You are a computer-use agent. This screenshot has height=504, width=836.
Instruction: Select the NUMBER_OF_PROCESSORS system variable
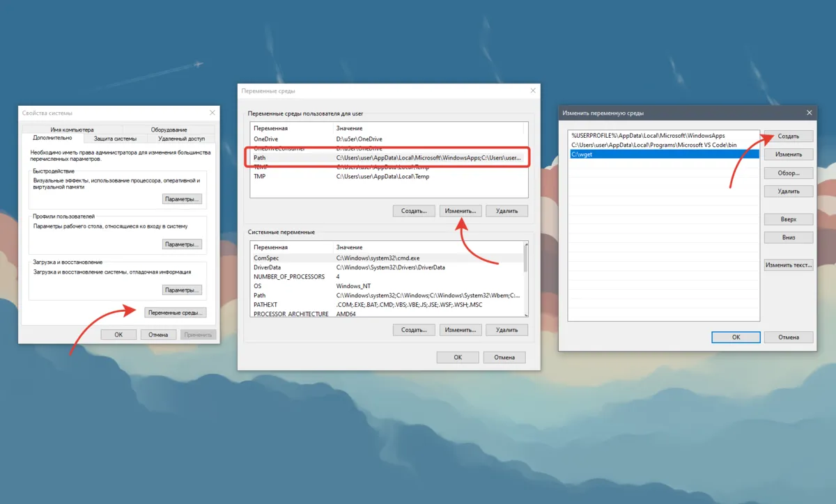point(386,276)
